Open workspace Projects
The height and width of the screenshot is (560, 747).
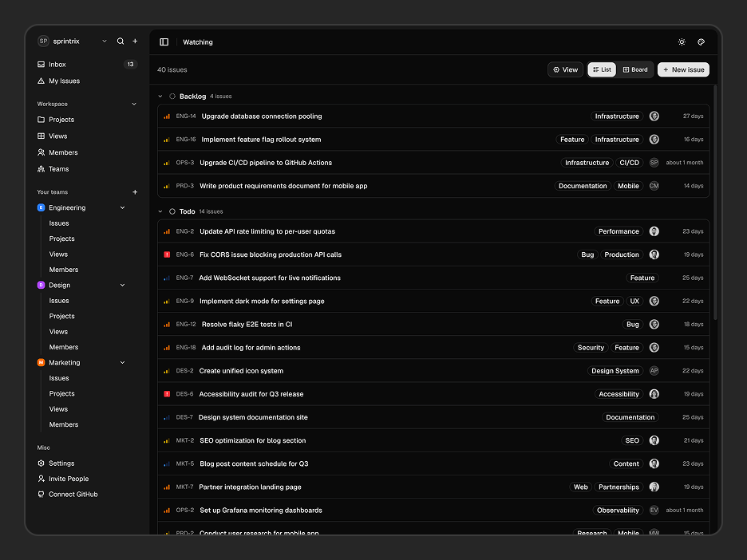coord(87,120)
